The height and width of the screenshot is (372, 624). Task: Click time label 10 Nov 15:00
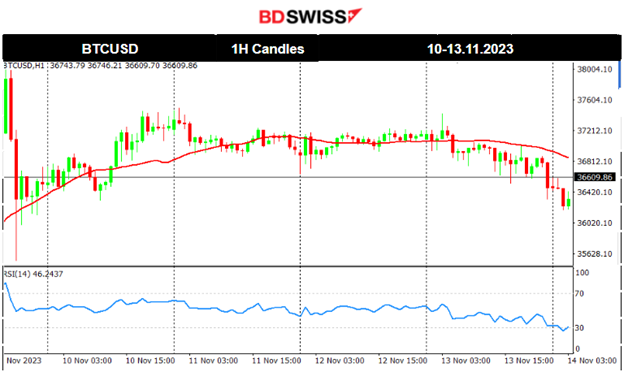(150, 360)
